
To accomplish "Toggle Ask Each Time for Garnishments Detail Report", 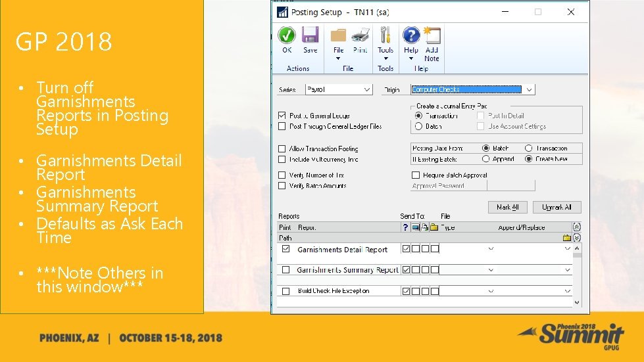I will click(406, 248).
